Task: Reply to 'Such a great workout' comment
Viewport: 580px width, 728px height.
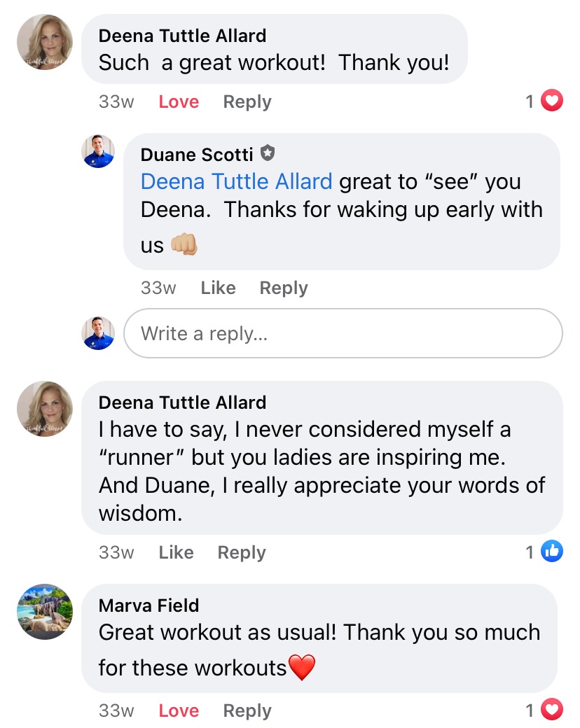Action: [247, 102]
